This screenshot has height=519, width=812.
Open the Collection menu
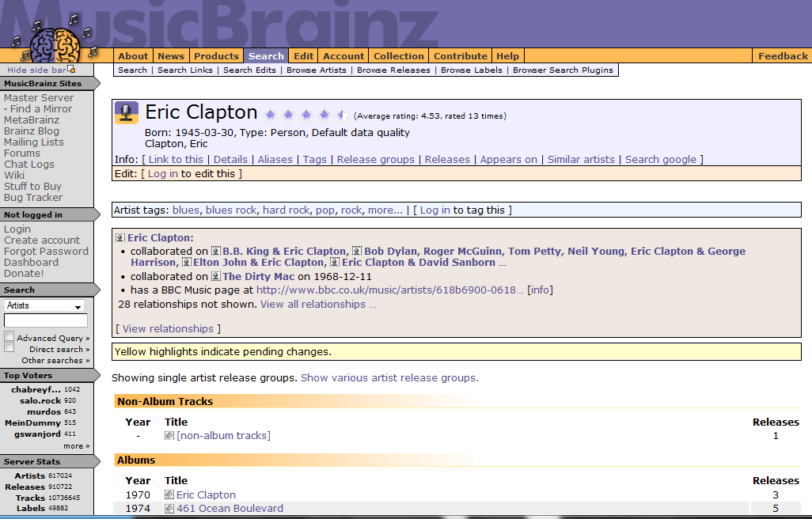click(x=399, y=56)
